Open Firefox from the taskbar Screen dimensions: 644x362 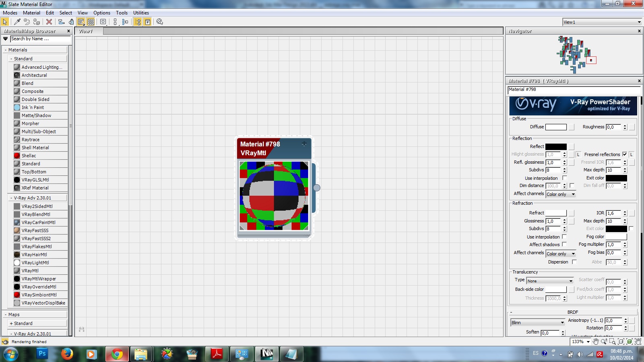pyautogui.click(x=67, y=354)
